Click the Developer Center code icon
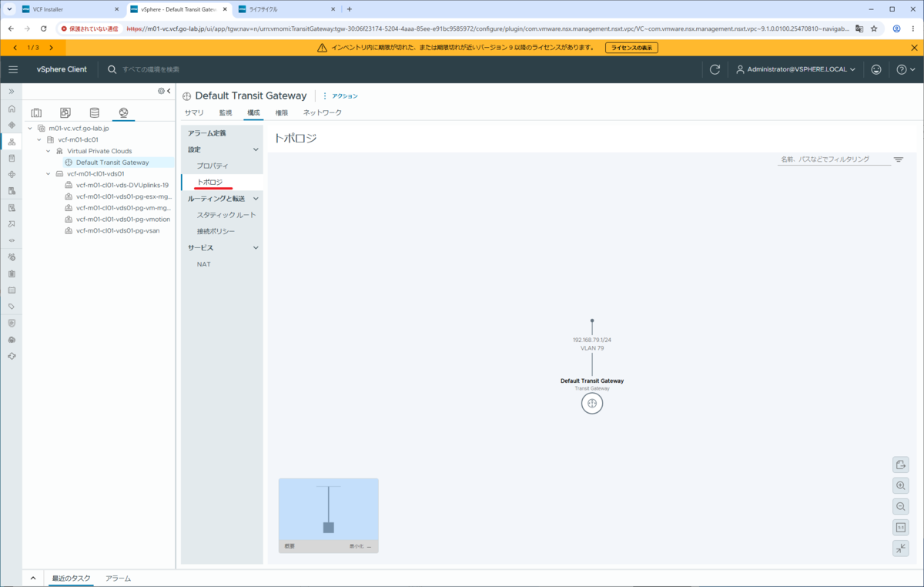 pos(12,240)
